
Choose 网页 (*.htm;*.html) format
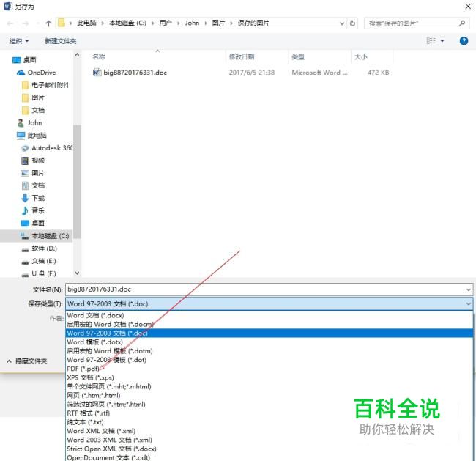(269, 395)
